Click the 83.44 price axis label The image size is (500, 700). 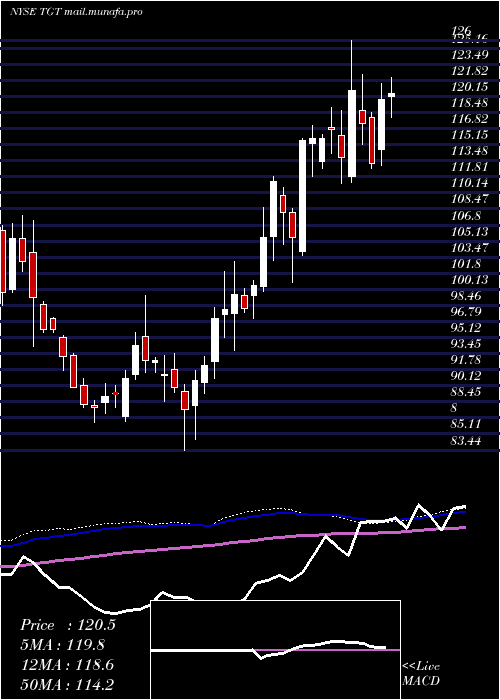pos(466,441)
